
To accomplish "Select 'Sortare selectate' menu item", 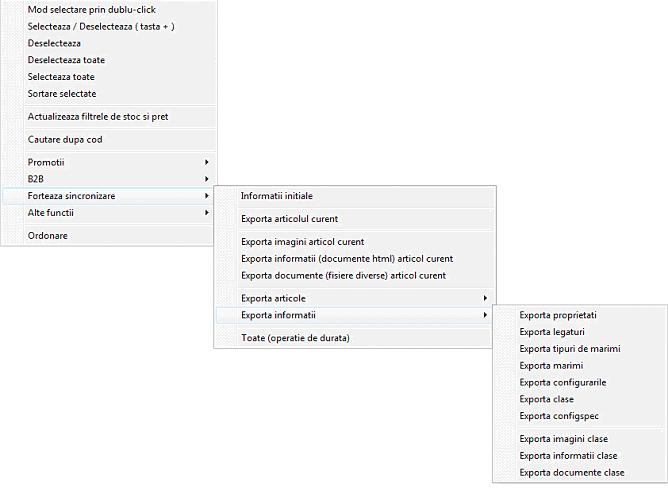I will [62, 93].
